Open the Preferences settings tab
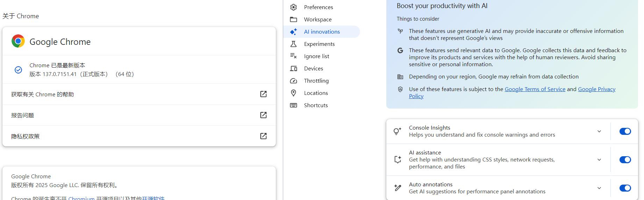The width and height of the screenshot is (644, 200). coord(322,7)
